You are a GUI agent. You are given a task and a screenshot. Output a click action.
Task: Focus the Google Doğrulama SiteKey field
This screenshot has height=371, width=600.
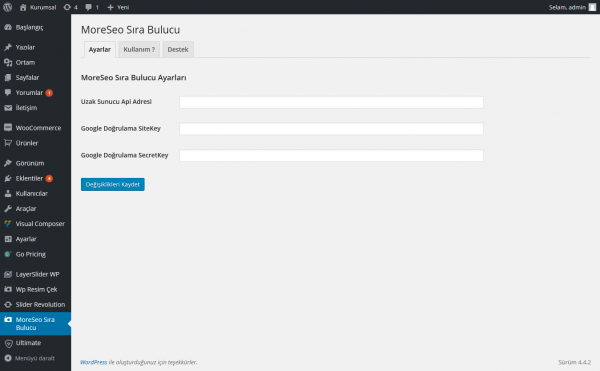[x=331, y=129]
